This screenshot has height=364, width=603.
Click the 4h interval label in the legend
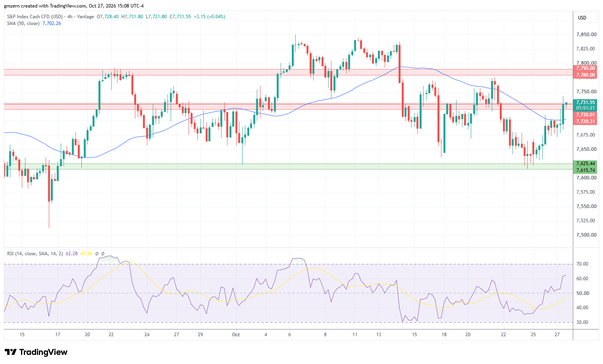pyautogui.click(x=70, y=17)
